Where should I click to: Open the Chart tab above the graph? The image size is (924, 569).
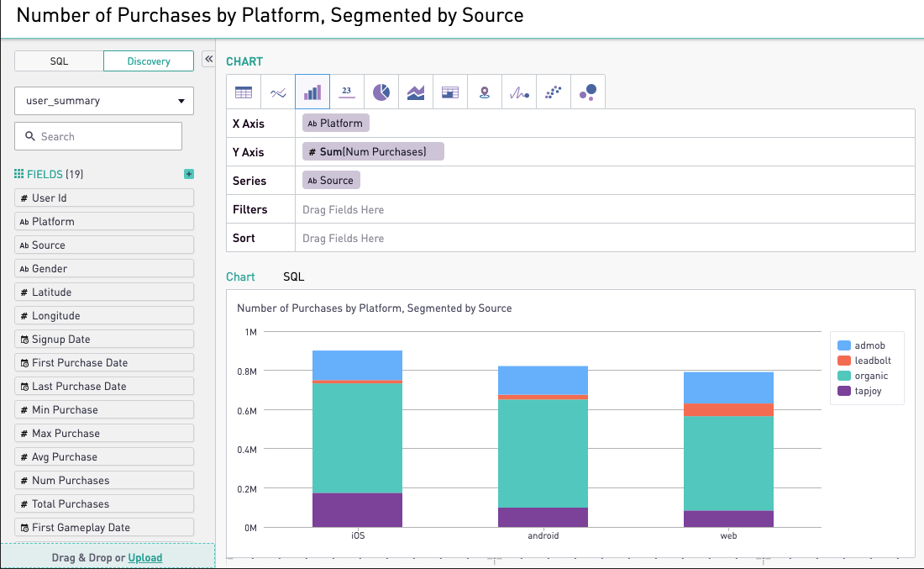pos(240,277)
